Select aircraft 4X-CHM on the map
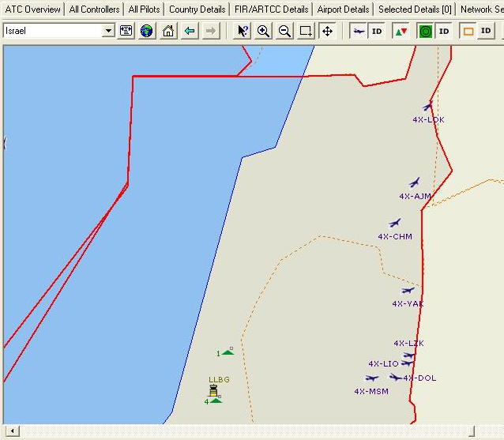 395,224
